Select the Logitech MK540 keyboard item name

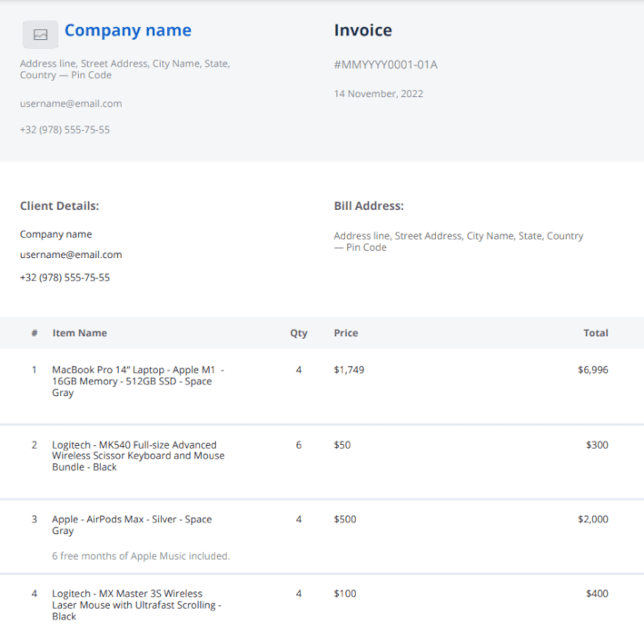(138, 456)
